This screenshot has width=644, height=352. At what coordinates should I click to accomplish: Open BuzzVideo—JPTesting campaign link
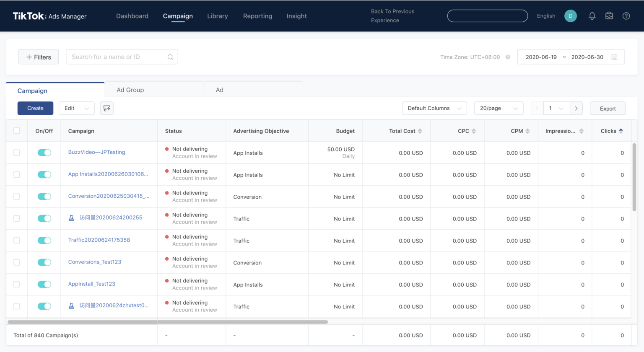point(96,152)
